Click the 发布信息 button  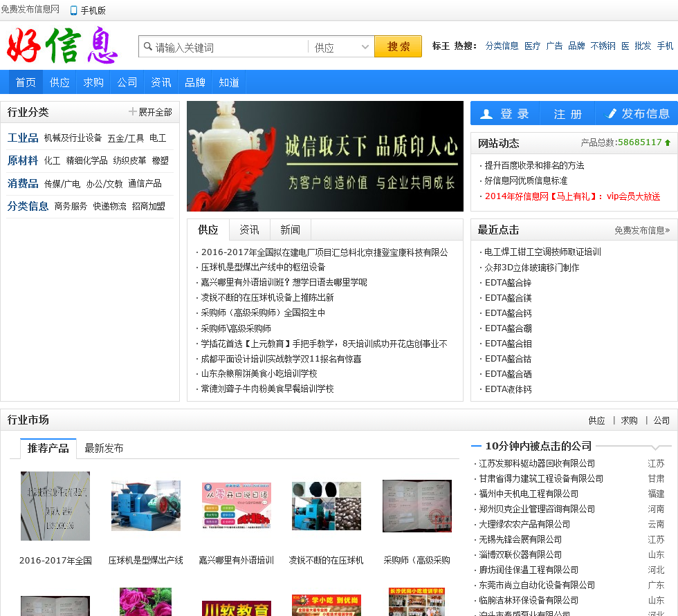coord(637,113)
